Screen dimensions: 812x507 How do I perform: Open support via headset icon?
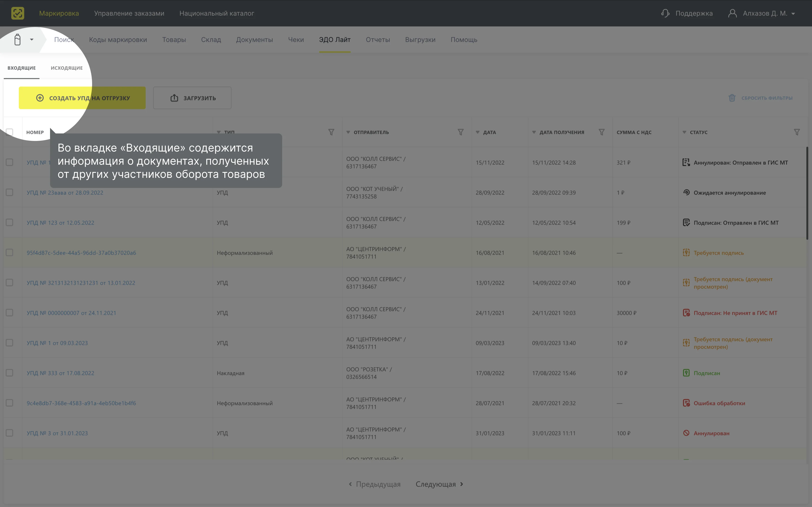[x=665, y=13]
